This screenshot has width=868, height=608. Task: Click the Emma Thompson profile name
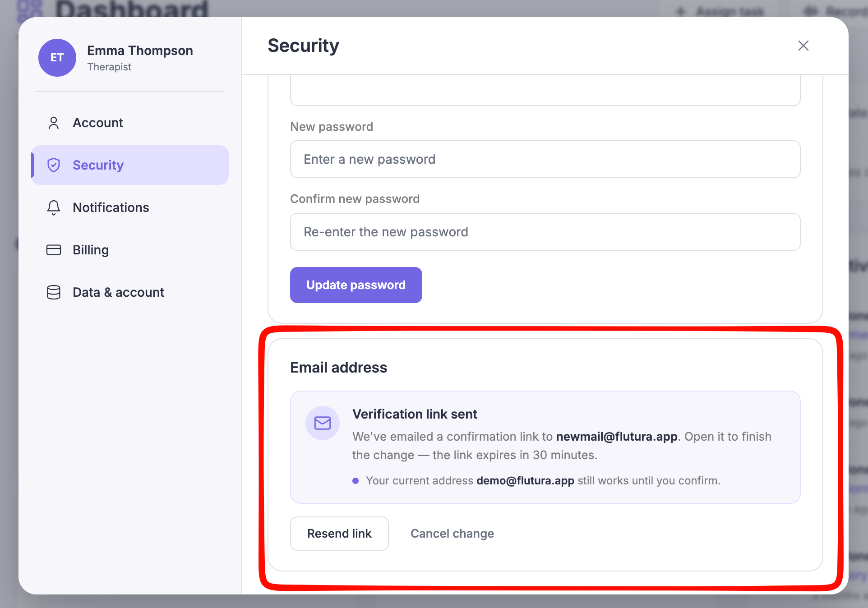(140, 51)
